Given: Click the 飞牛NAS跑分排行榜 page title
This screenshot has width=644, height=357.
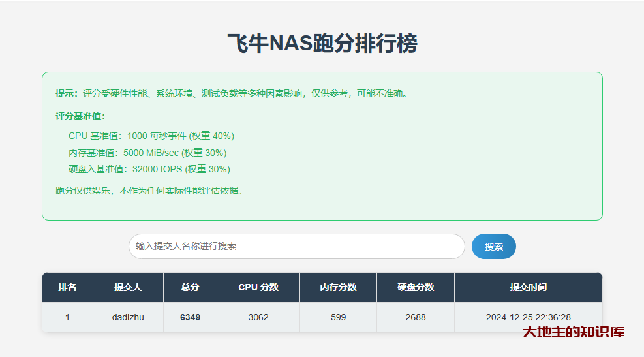Looking at the screenshot, I should [x=322, y=43].
